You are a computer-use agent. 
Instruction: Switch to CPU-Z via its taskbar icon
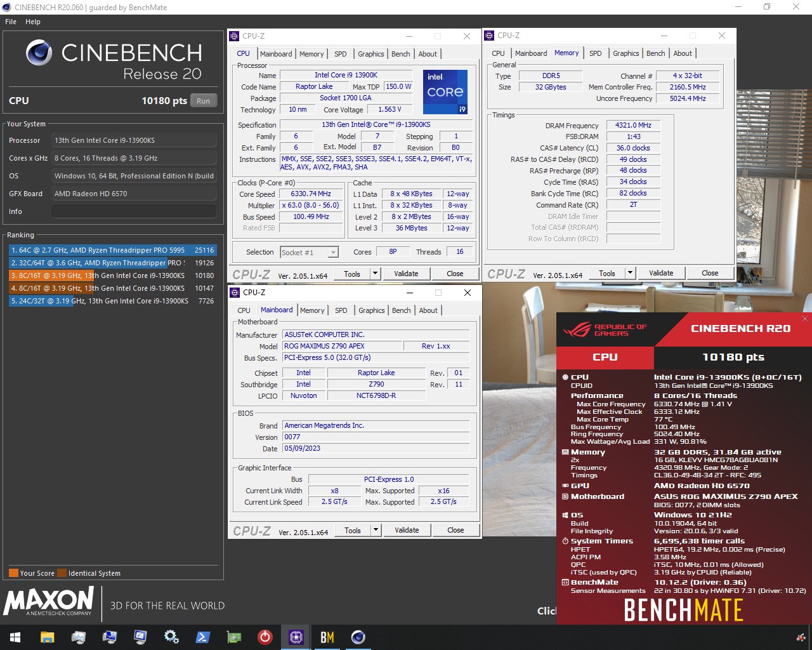click(x=296, y=637)
